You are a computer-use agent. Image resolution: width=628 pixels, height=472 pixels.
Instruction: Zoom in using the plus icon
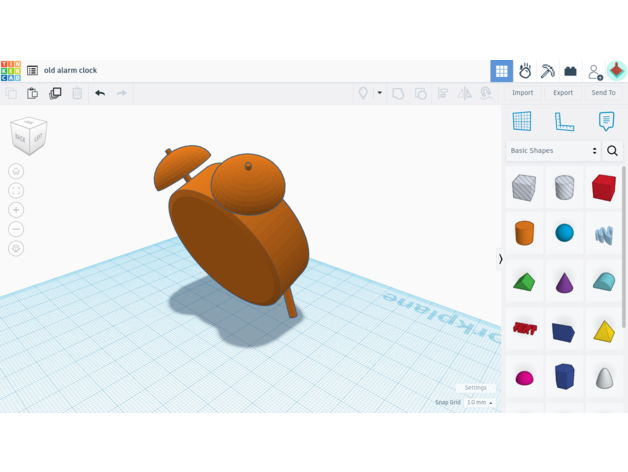point(16,210)
